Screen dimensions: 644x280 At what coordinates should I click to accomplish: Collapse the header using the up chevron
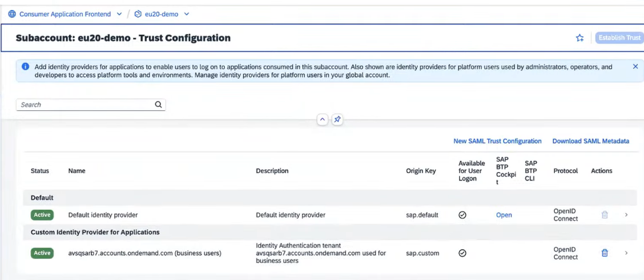pos(323,119)
